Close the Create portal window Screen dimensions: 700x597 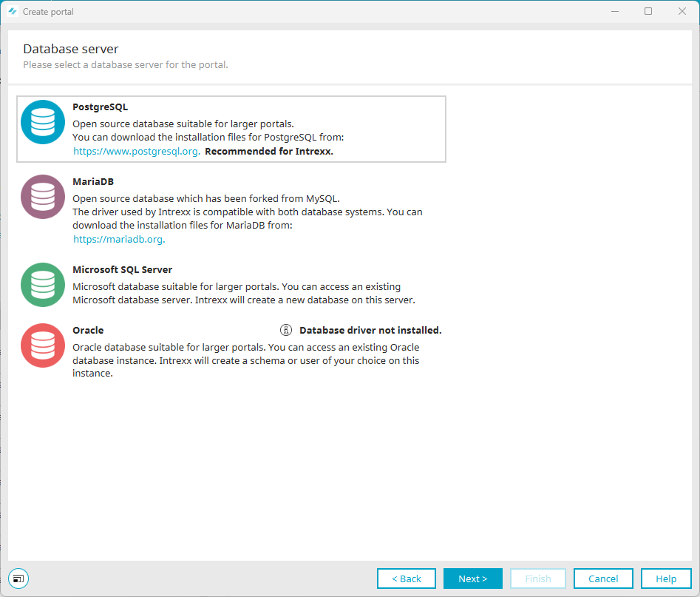[x=682, y=11]
